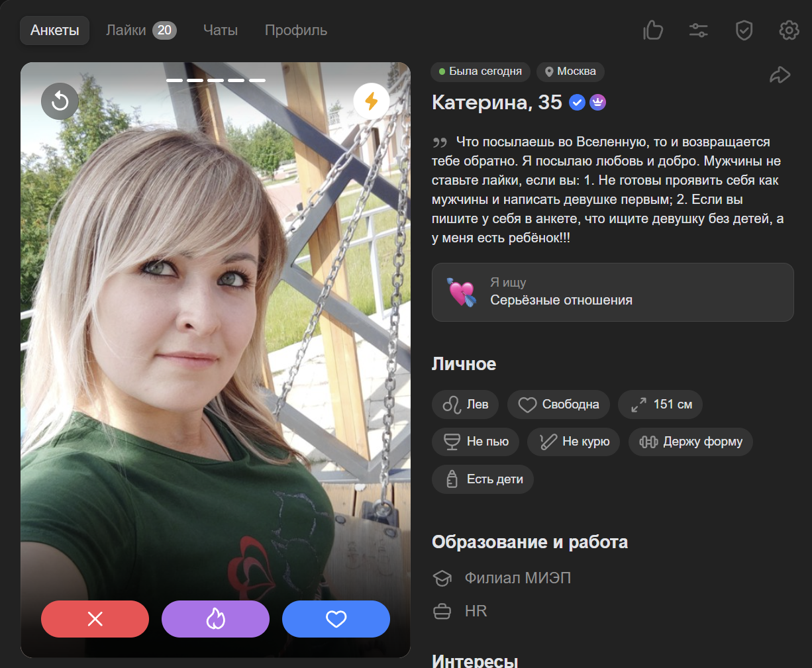The height and width of the screenshot is (668, 812).
Task: Click the heart-with-arrow icon in Я ищу card
Action: coord(462,292)
